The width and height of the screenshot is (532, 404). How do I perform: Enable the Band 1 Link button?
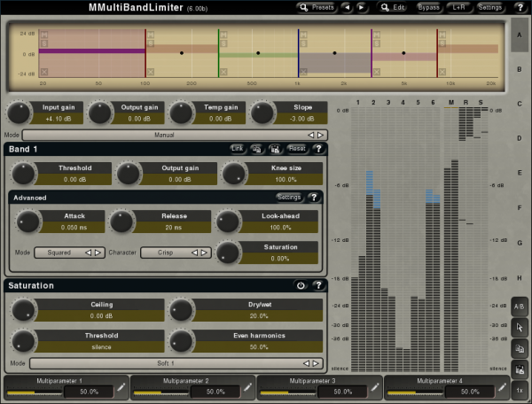coord(237,149)
